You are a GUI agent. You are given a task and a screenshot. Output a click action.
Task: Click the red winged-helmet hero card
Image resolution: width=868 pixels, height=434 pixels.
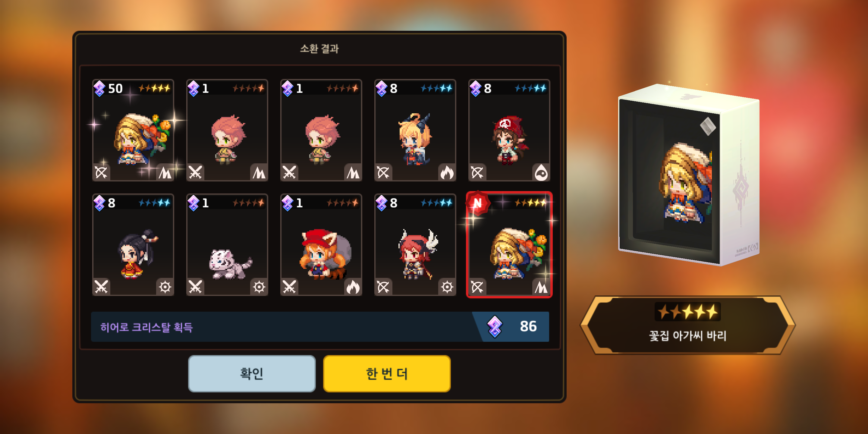[x=415, y=245]
